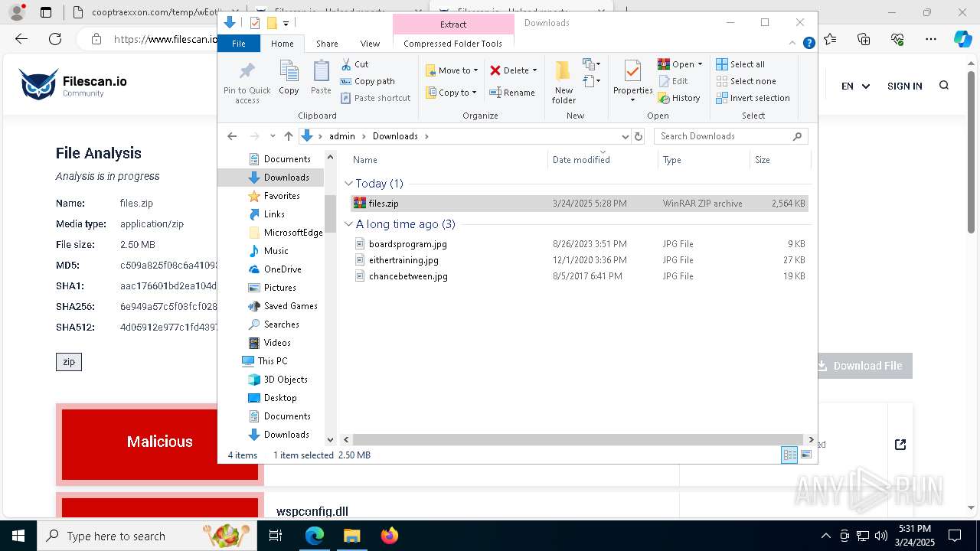The width and height of the screenshot is (980, 551).
Task: Expand Open dropdown in ribbon
Action: 700,64
